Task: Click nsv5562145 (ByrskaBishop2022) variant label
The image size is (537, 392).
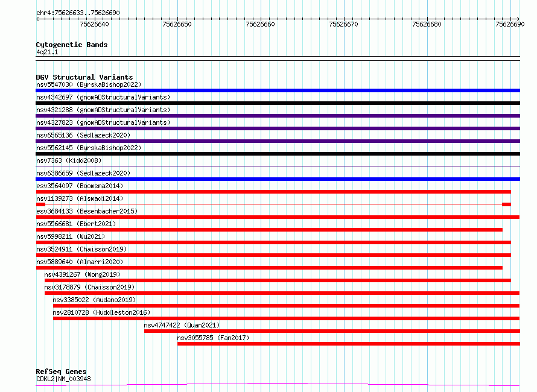Action: (x=89, y=148)
